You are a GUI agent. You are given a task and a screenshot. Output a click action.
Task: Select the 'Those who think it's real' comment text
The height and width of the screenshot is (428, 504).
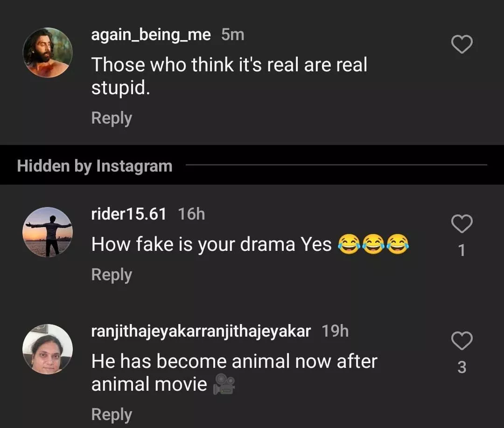229,76
